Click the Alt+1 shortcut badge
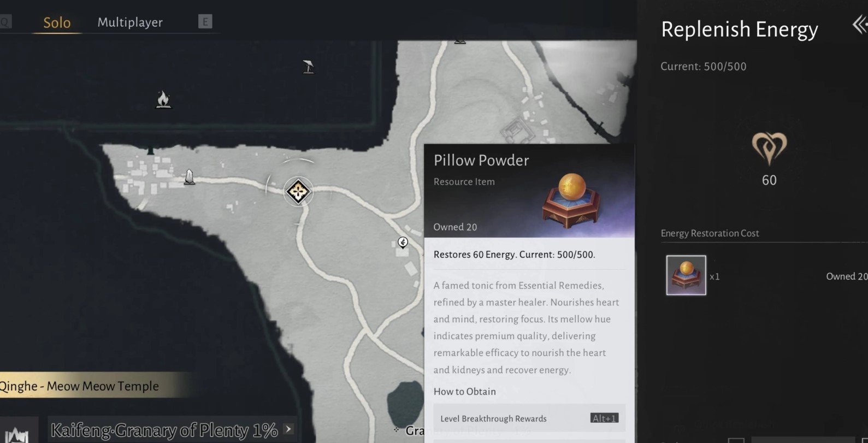Viewport: 868px width, 443px height. point(604,418)
